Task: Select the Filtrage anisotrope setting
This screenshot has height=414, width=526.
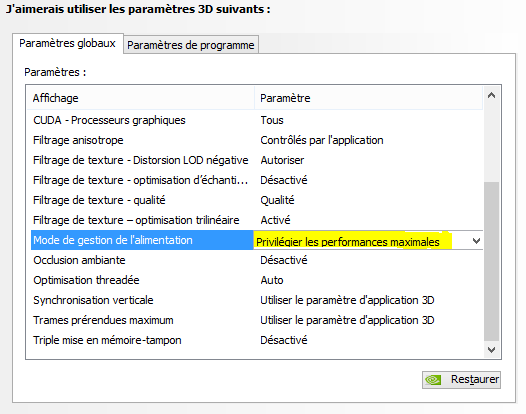Action: (257, 140)
